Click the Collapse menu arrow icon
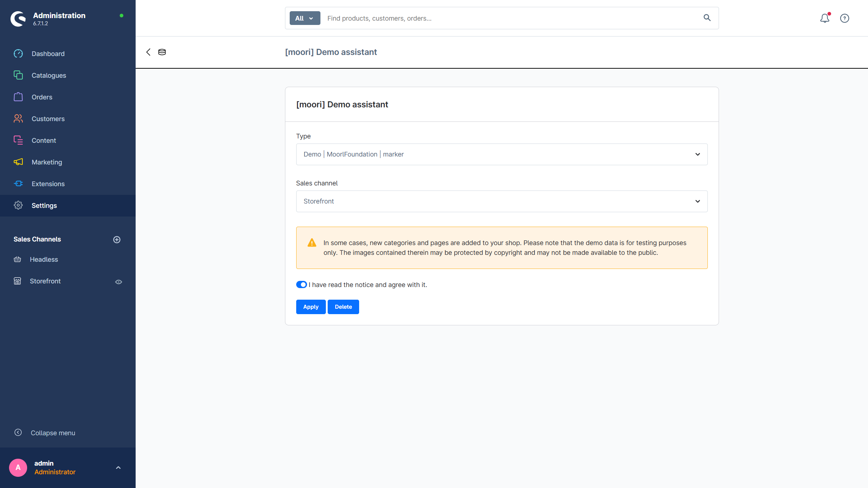 point(18,433)
